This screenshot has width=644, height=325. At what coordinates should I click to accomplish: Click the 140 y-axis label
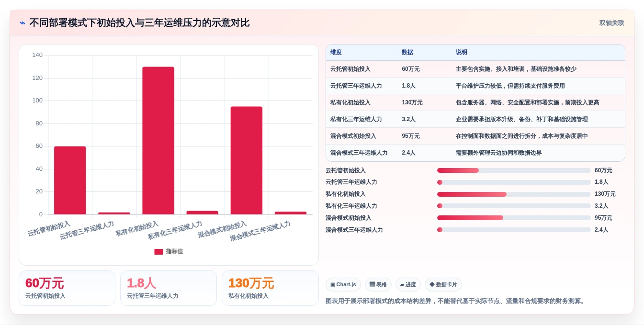click(x=37, y=55)
